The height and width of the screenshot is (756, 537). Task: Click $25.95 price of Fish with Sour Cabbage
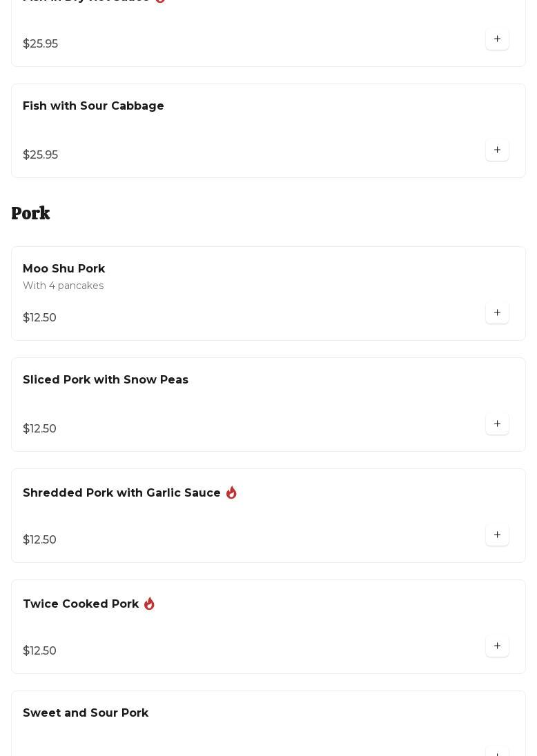(x=40, y=155)
